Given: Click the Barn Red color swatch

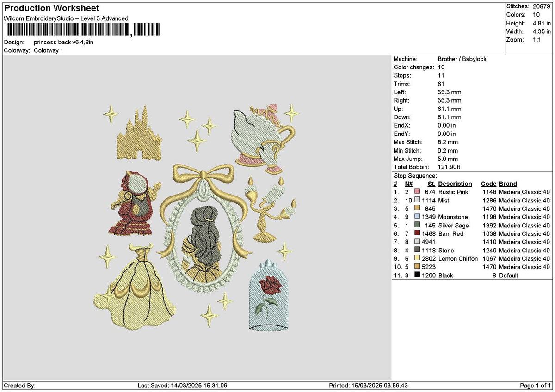Looking at the screenshot, I should pos(417,233).
